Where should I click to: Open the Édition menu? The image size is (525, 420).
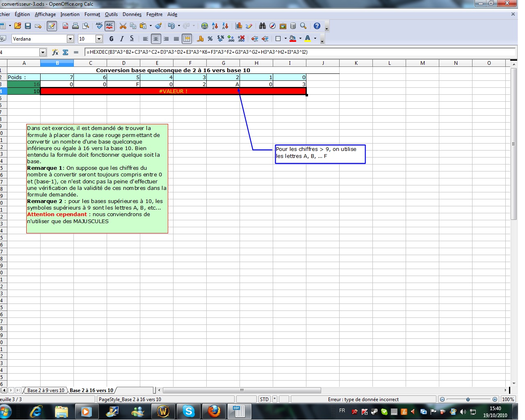(22, 14)
